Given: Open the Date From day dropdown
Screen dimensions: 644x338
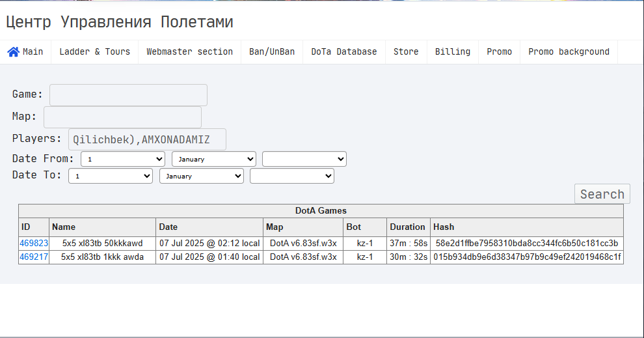Looking at the screenshot, I should pyautogui.click(x=123, y=159).
